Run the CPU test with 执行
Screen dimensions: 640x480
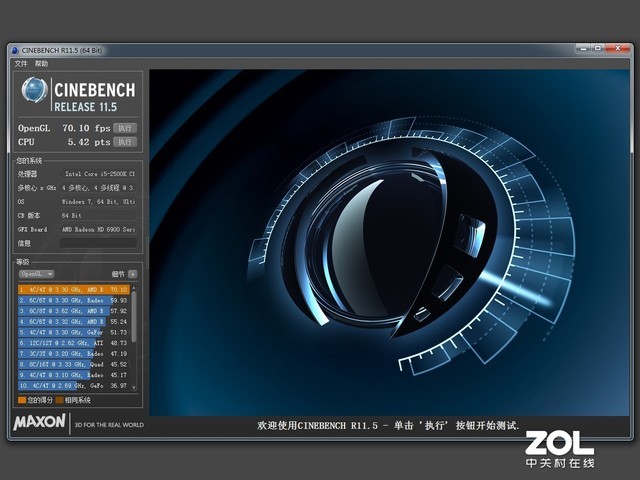tap(125, 142)
